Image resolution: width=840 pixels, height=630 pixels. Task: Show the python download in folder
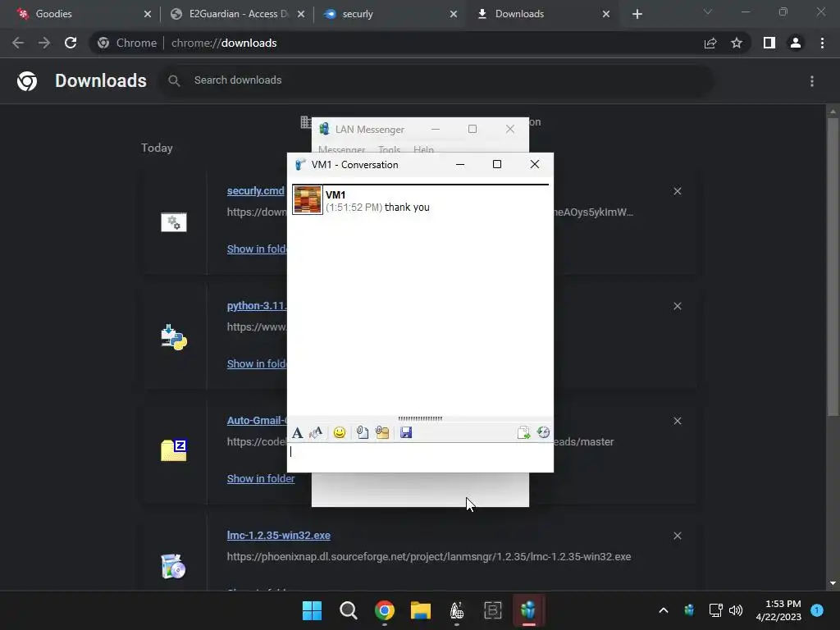[257, 363]
